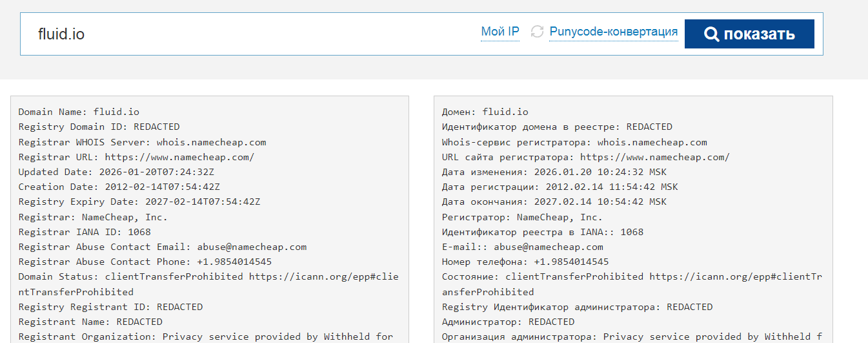This screenshot has width=868, height=343.
Task: Click the magnifier icon in показать button
Action: [711, 34]
